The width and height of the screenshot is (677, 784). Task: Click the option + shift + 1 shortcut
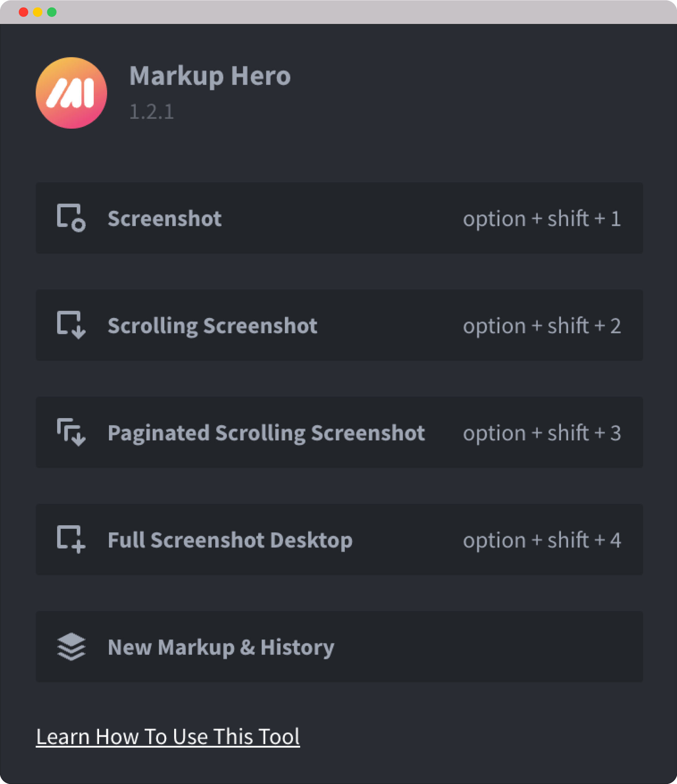click(542, 219)
